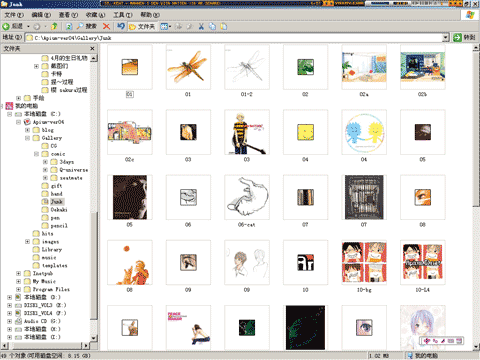Select the CG folder in tree
This screenshot has height=360, width=480.
tap(54, 146)
